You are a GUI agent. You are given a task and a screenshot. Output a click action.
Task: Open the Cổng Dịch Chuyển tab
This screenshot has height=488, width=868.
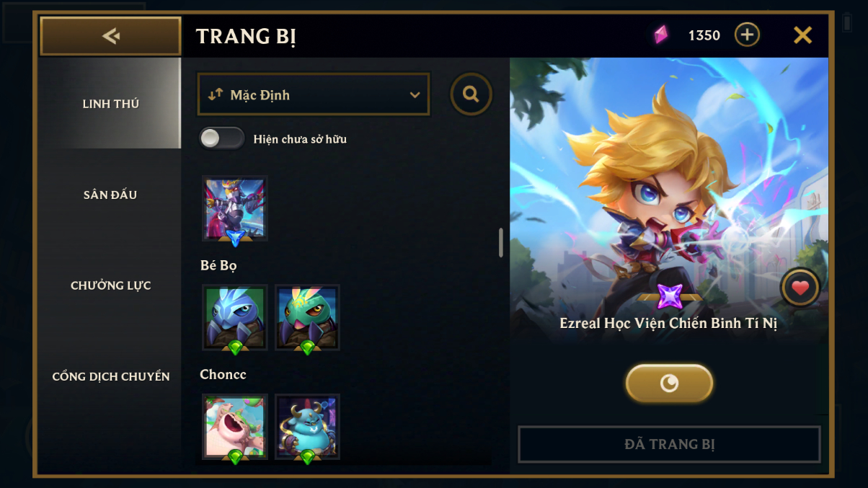coord(110,376)
